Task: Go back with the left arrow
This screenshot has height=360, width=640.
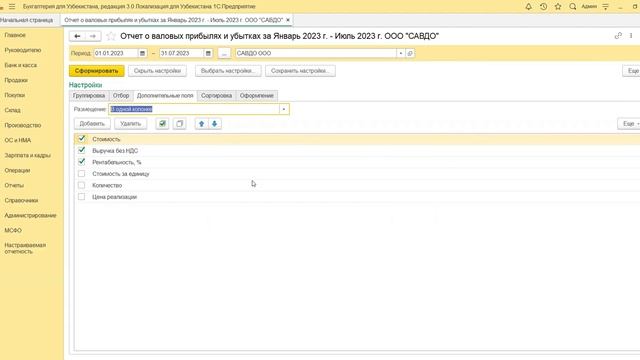Action: [x=77, y=36]
